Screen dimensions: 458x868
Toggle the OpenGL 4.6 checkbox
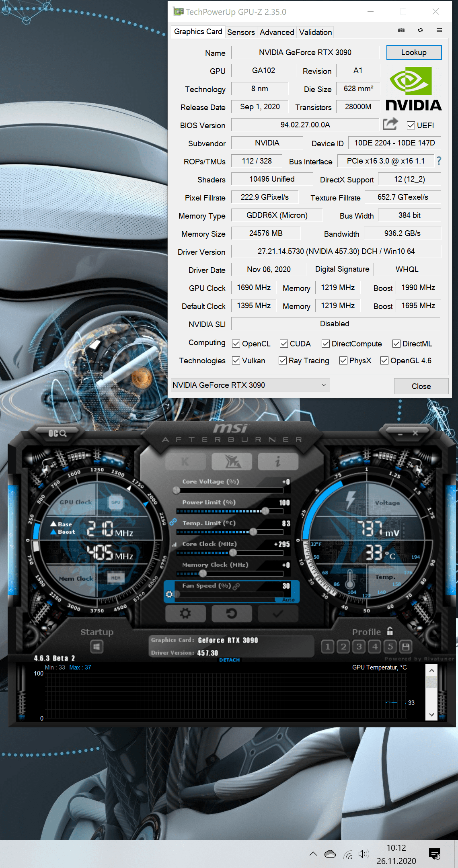tap(384, 360)
